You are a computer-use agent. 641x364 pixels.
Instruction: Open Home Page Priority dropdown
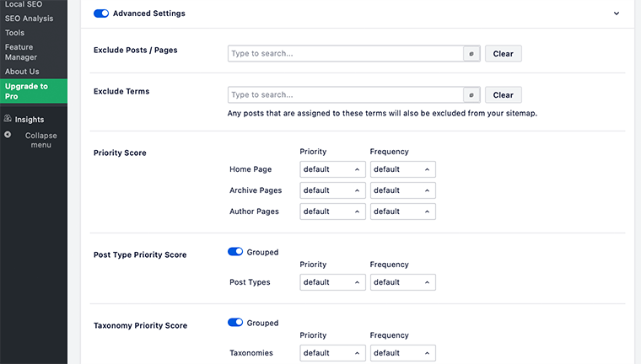tap(332, 169)
